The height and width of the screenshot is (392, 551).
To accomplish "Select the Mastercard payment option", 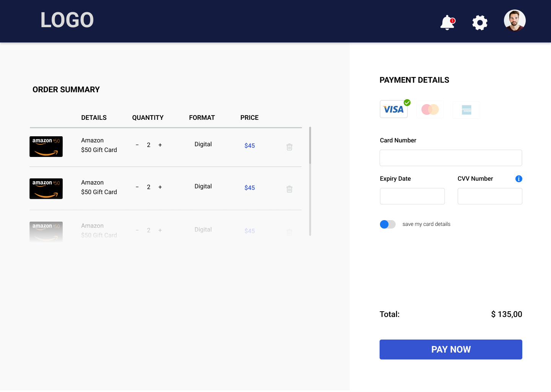I will pyautogui.click(x=430, y=109).
